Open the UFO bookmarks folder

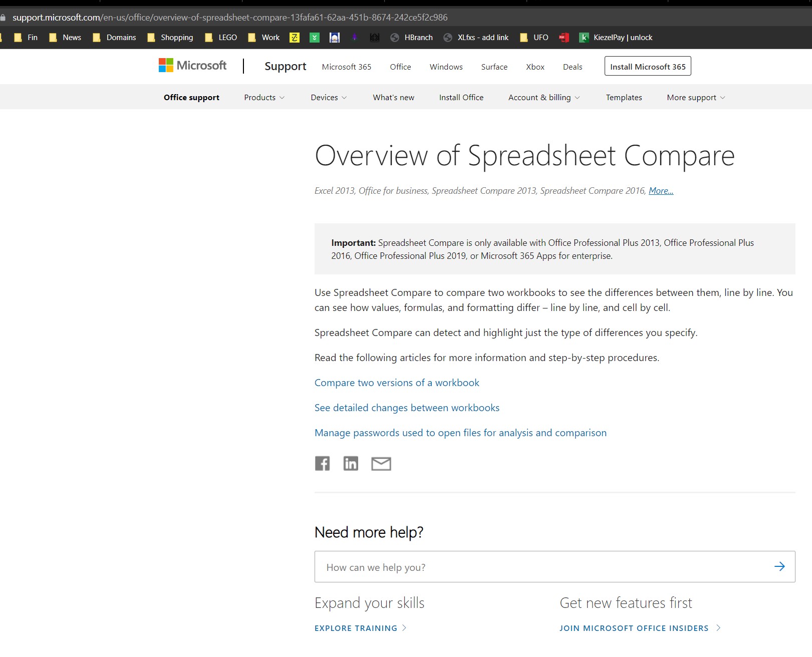pos(534,38)
